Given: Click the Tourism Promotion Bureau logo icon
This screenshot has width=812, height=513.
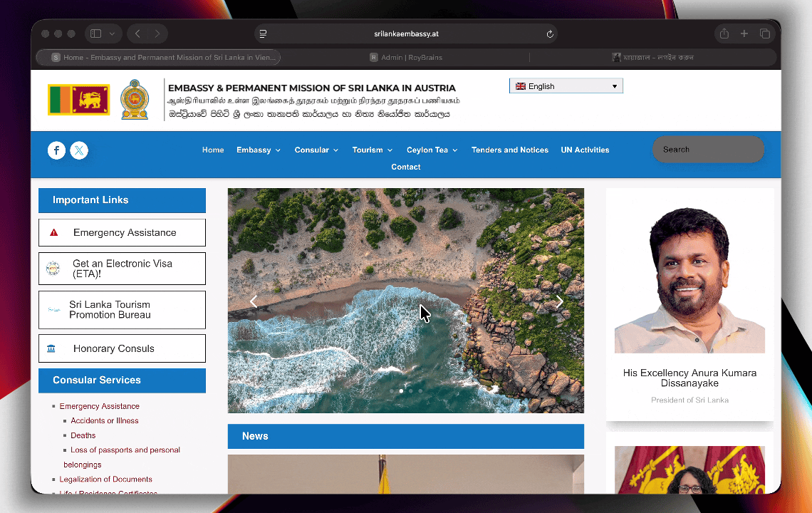Looking at the screenshot, I should (x=54, y=310).
